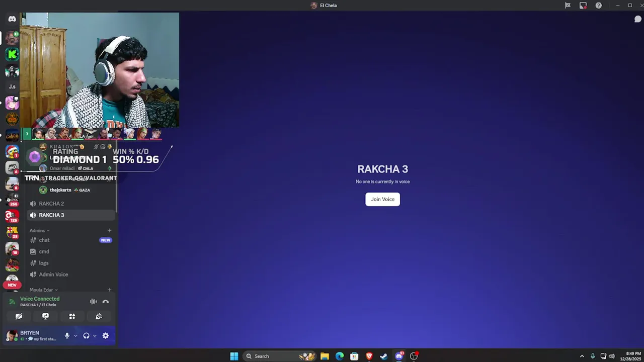The height and width of the screenshot is (362, 644).
Task: Select RAKCHA 2 voice channel
Action: (x=71, y=204)
